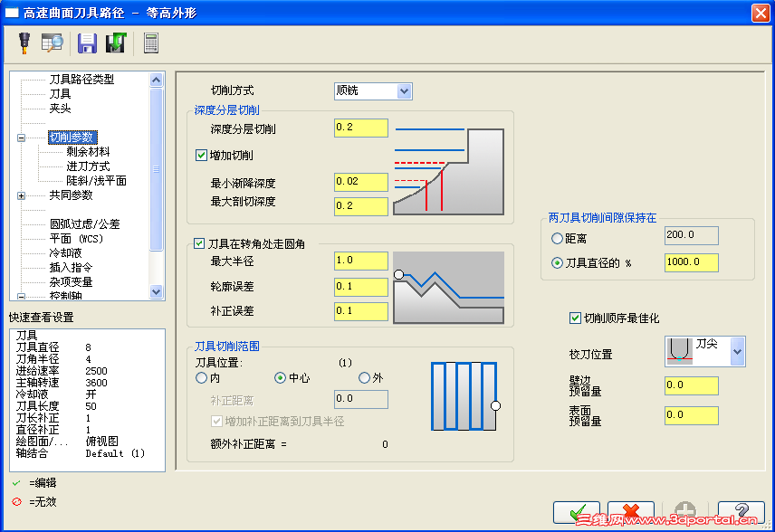The image size is (775, 532).
Task: Open 冷却液 tree item
Action: [x=65, y=253]
